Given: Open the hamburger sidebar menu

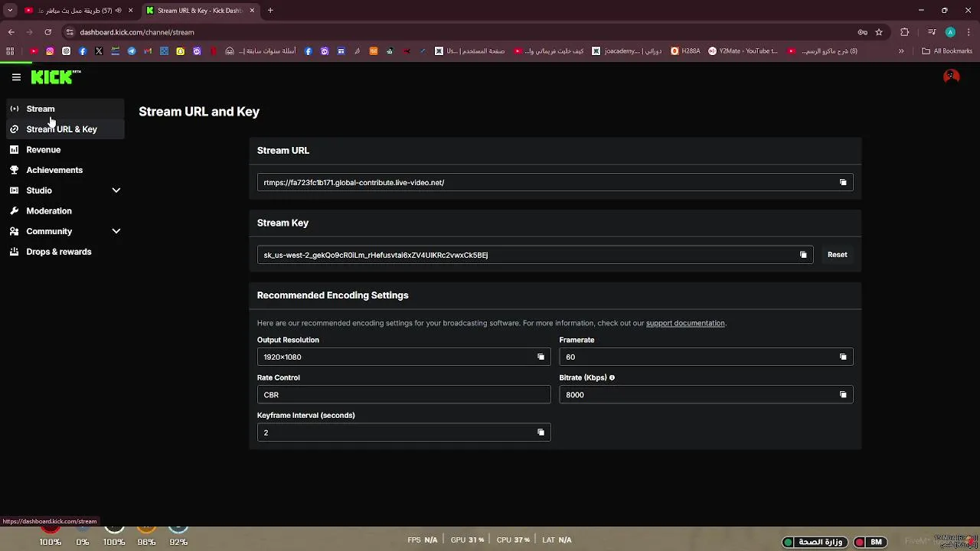Looking at the screenshot, I should click(x=16, y=77).
